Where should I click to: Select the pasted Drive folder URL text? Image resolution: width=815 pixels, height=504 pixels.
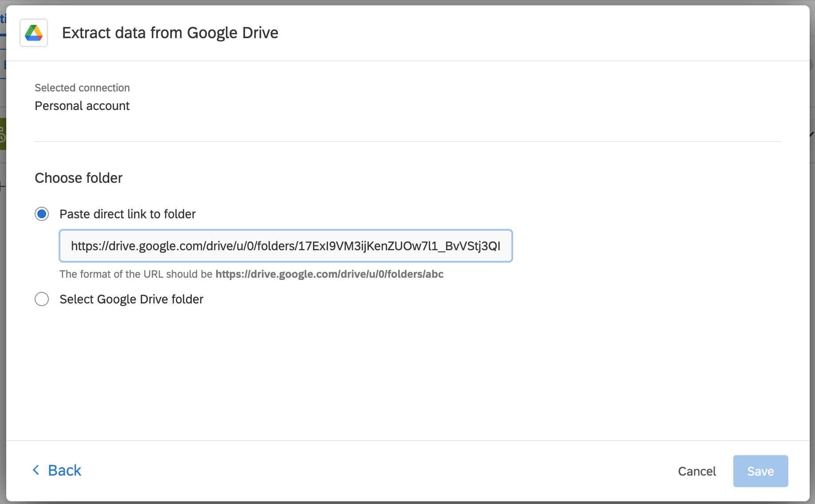point(285,246)
